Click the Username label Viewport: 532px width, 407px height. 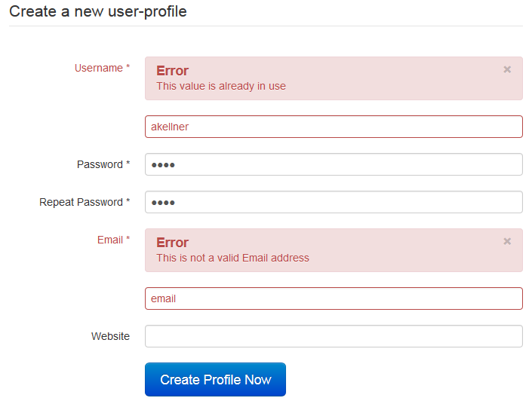pos(98,68)
